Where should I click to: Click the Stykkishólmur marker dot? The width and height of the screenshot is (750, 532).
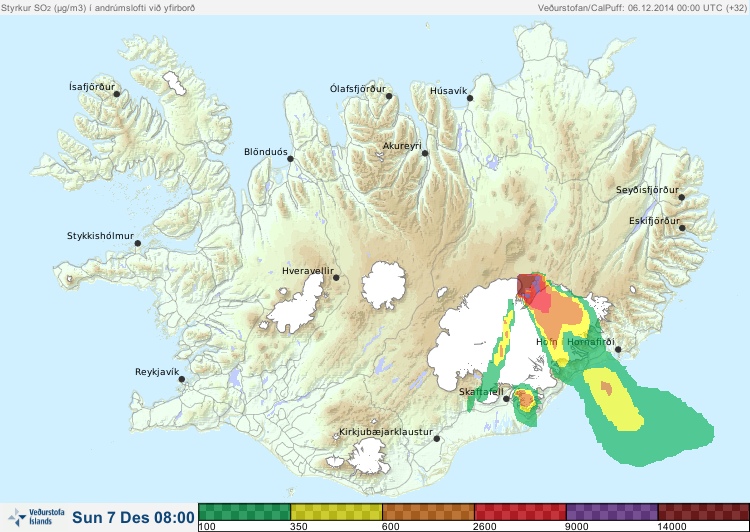pyautogui.click(x=138, y=243)
